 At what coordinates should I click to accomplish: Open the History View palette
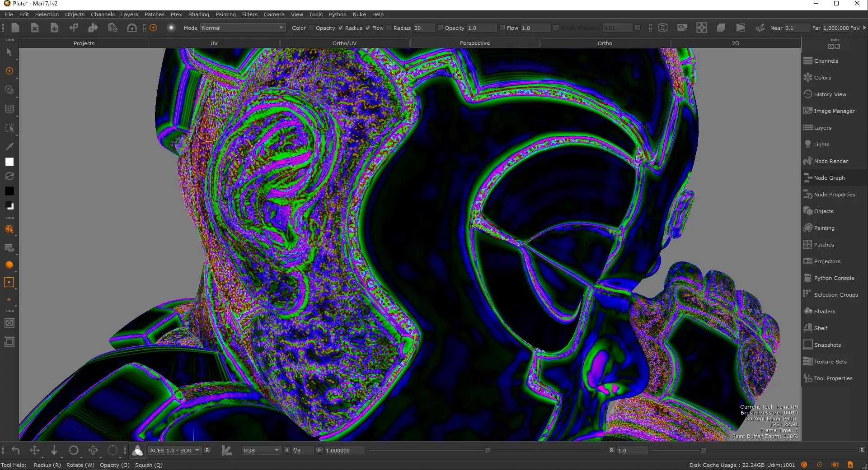coord(825,94)
